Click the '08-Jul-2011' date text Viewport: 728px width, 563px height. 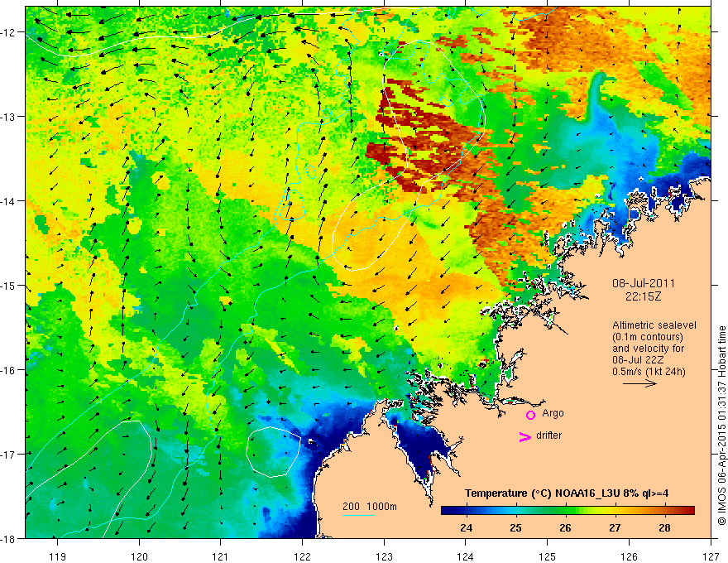pyautogui.click(x=643, y=283)
